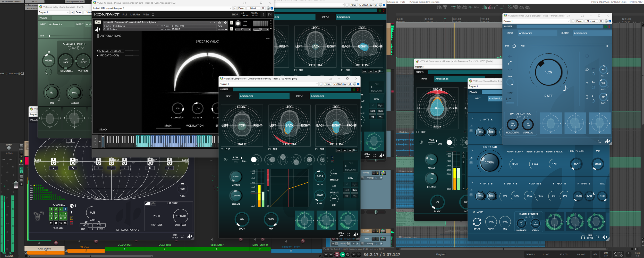
Task: Open Input Ambisonics dropdown in Track 9 Compressor
Action: 264,96
